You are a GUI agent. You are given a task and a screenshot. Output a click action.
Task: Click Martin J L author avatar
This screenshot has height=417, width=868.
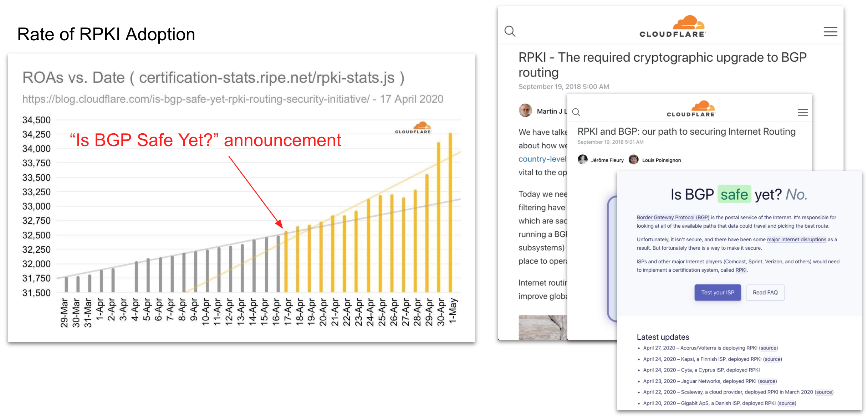pos(525,111)
